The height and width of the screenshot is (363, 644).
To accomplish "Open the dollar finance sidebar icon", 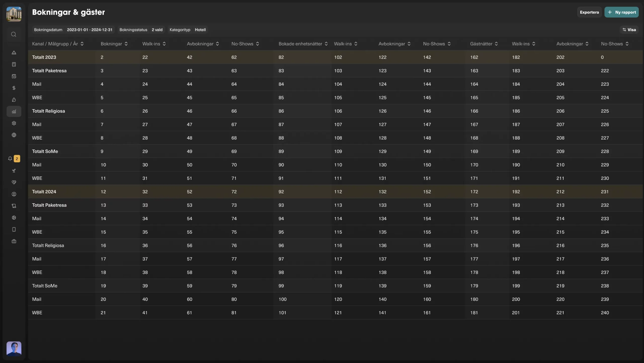I will point(14,88).
